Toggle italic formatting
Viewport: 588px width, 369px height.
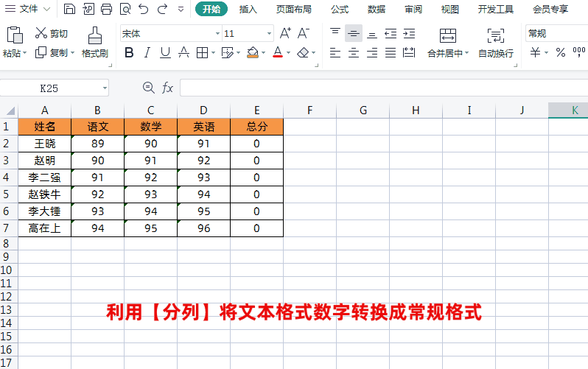tap(147, 53)
